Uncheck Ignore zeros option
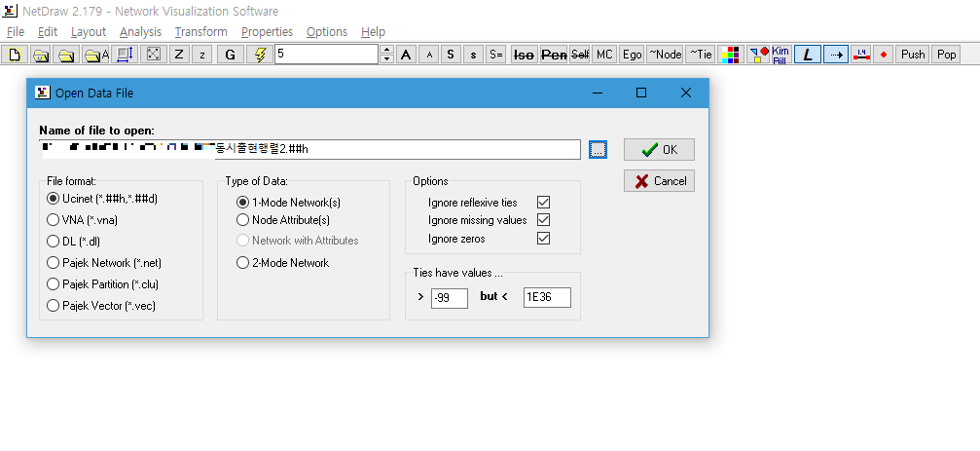This screenshot has width=980, height=451. 544,239
